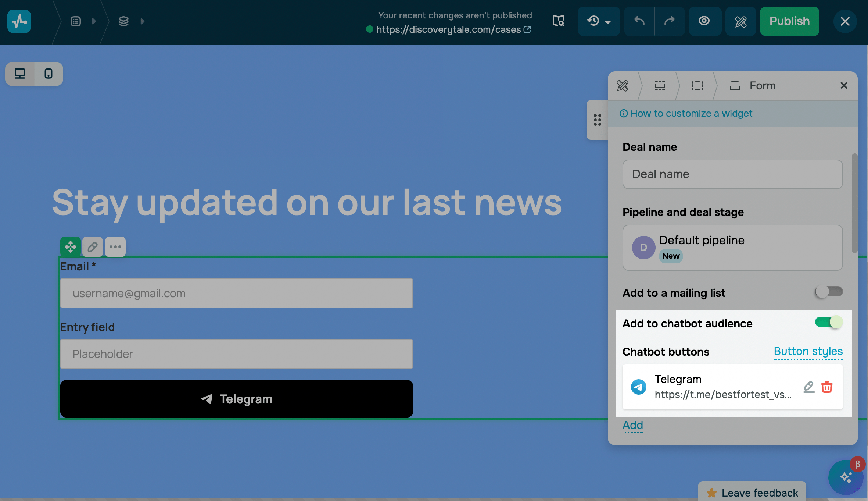This screenshot has width=868, height=501.
Task: Switch to mobile device preview
Action: [x=49, y=74]
